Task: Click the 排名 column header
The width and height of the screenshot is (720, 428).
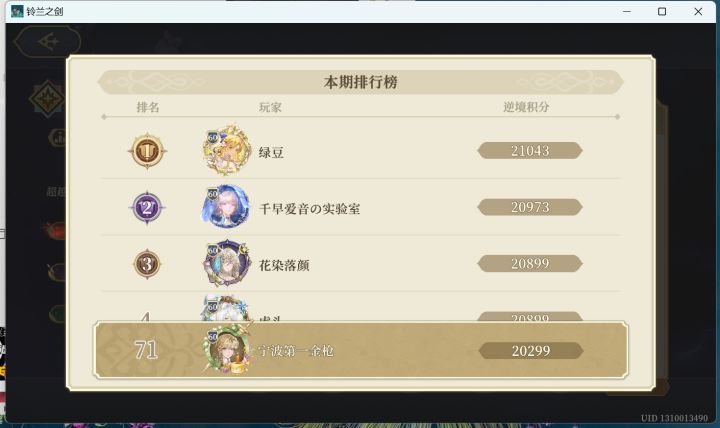Action: point(148,107)
